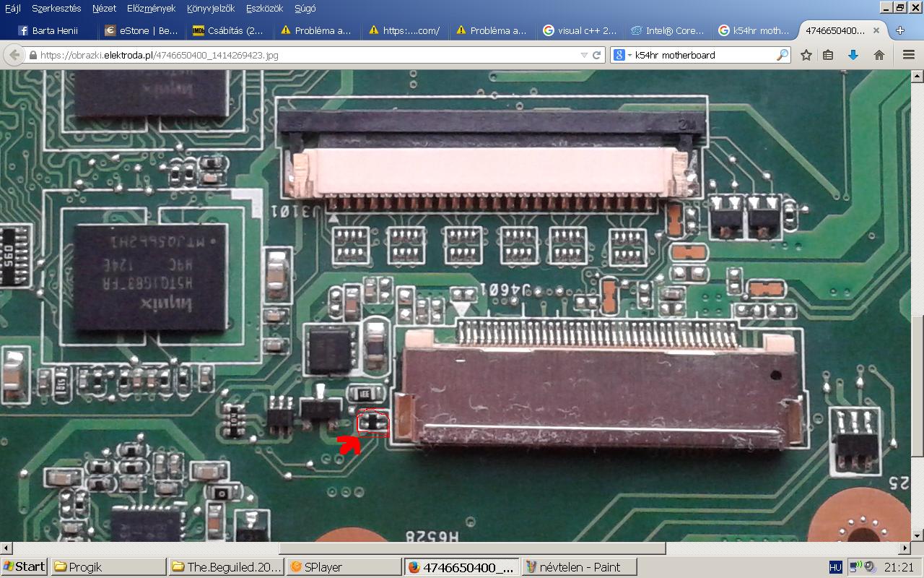Restore down the Firefox window
Screen dimensions: 924x578
[x=900, y=7]
